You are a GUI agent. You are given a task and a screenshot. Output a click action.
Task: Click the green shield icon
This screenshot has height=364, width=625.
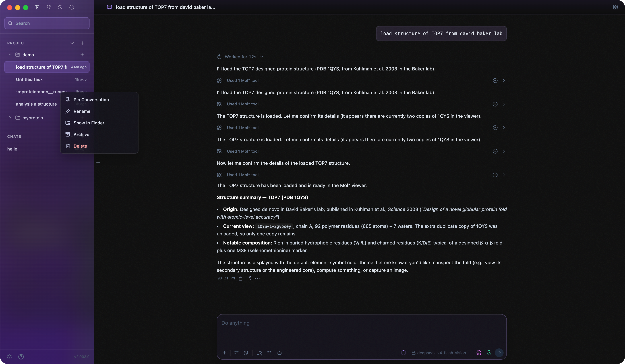pyautogui.click(x=489, y=353)
